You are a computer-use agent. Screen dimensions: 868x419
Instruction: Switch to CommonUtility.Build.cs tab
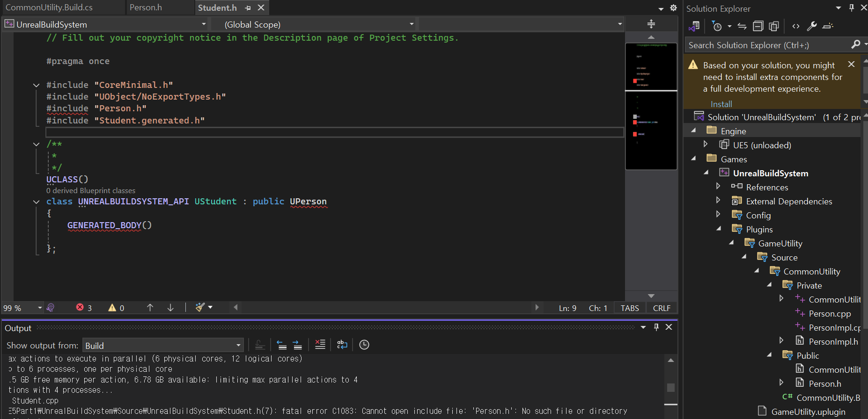pos(49,7)
